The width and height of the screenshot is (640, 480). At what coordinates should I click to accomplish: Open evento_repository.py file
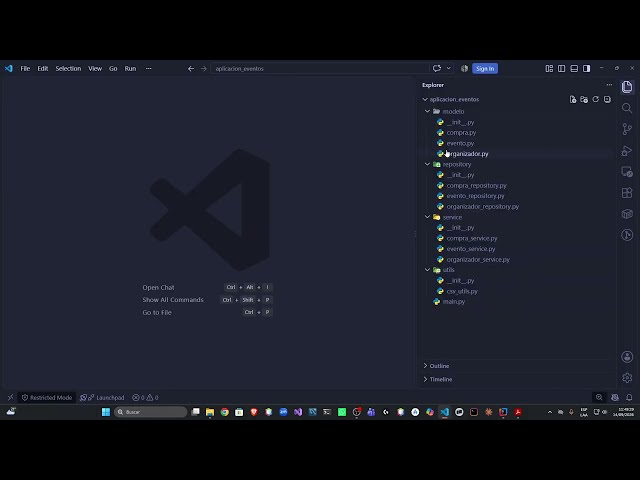[x=475, y=196]
